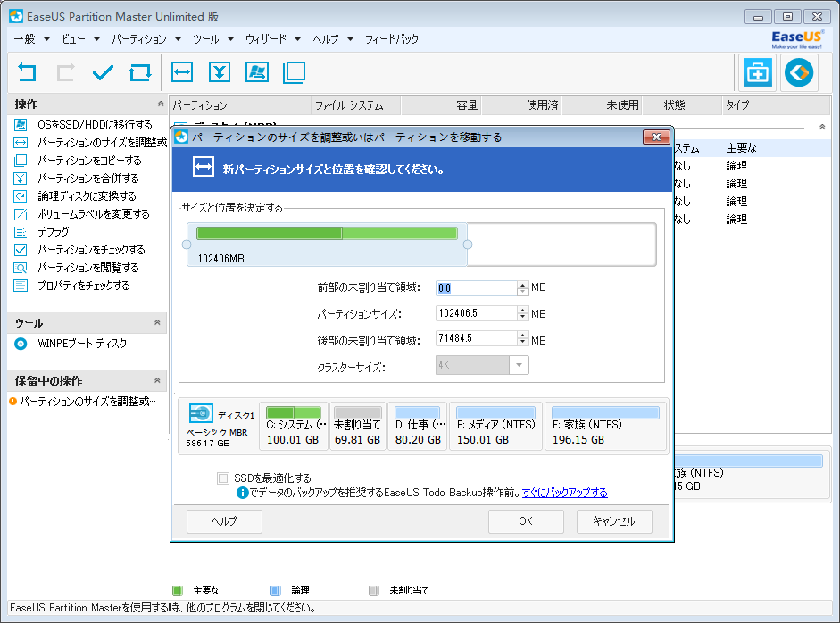Open the backup tool medkit icon
The height and width of the screenshot is (623, 840).
pyautogui.click(x=758, y=72)
